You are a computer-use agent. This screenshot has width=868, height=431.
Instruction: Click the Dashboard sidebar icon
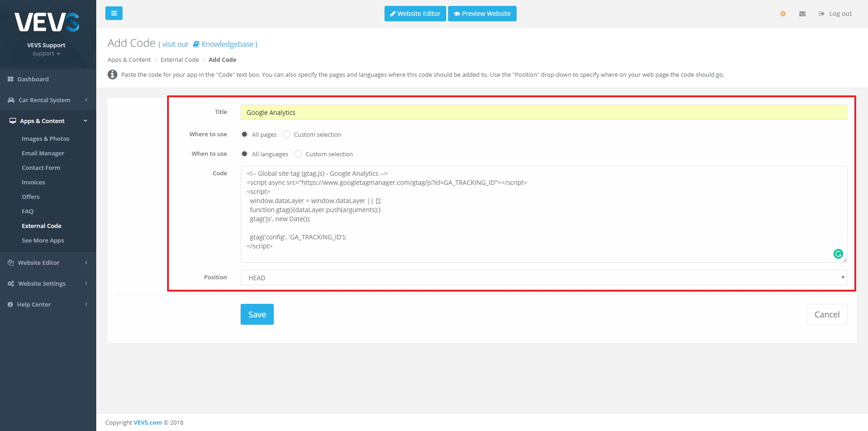tap(10, 79)
